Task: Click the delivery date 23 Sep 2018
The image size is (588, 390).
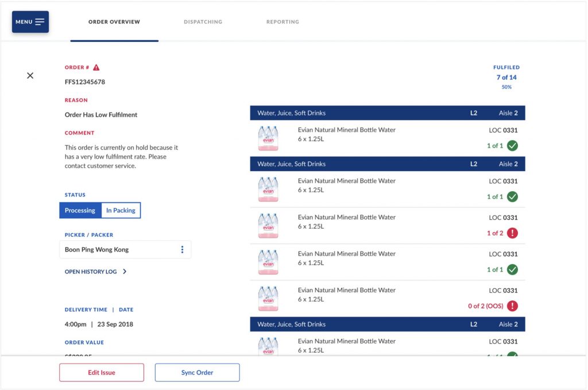Action: tap(115, 325)
